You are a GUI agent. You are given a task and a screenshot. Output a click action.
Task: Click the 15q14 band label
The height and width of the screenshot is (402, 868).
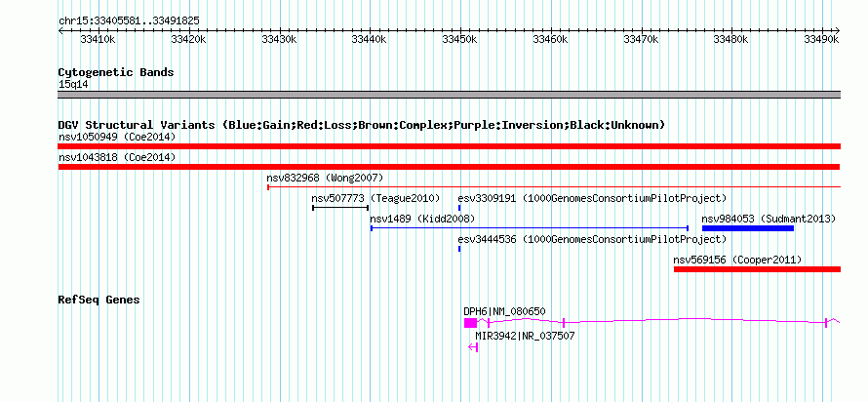[x=73, y=85]
